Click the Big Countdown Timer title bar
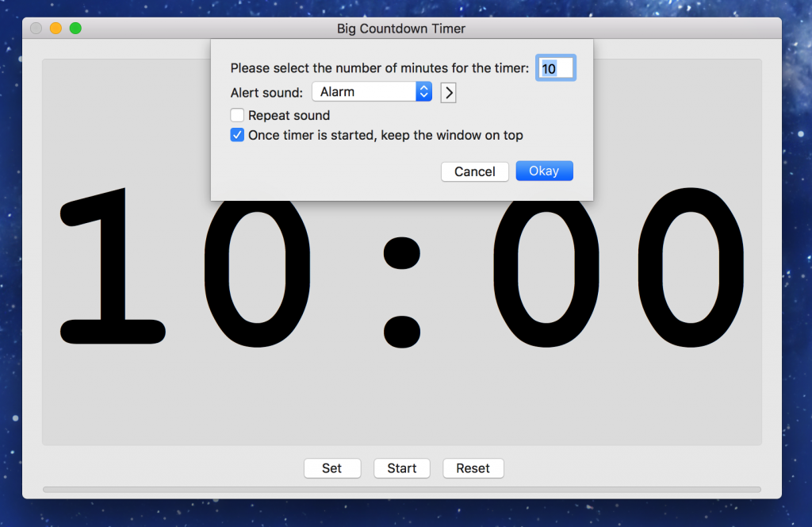 (400, 28)
